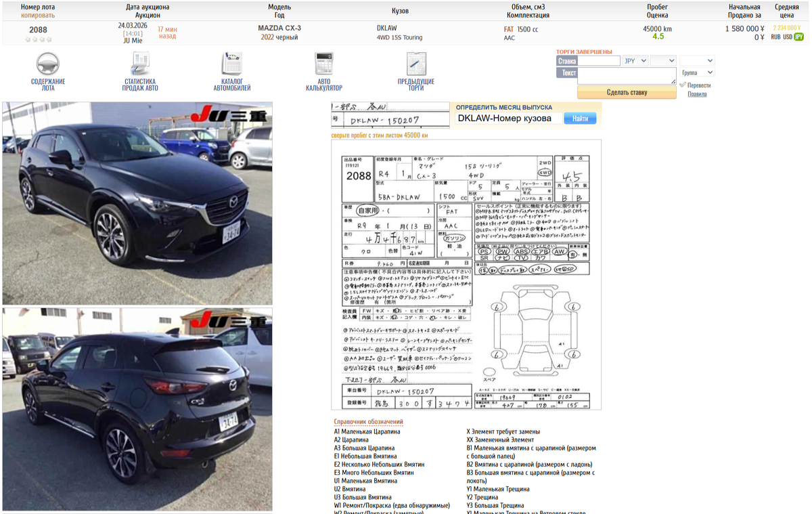Open the blank dropdown above Группа
812x514 pixels.
coord(696,60)
